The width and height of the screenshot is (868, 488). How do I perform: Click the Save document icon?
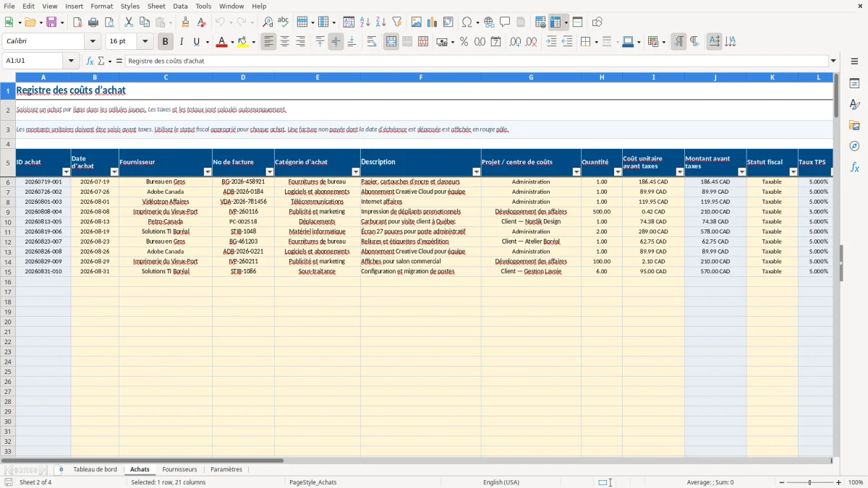tap(51, 22)
